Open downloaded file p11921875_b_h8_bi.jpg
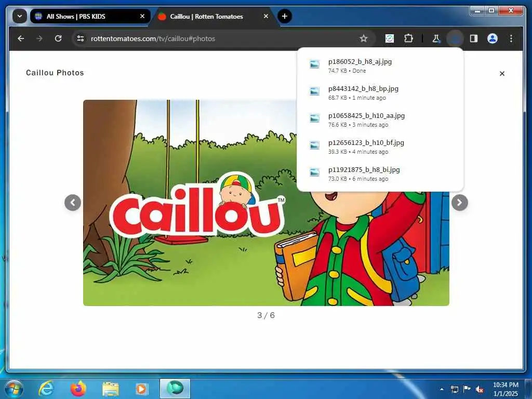 380,174
